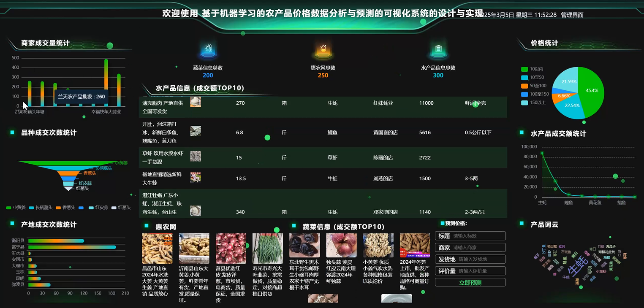The image size is (644, 308).
Task: Click the fish thumbnail in 鲤鱼 row
Action: tap(196, 131)
